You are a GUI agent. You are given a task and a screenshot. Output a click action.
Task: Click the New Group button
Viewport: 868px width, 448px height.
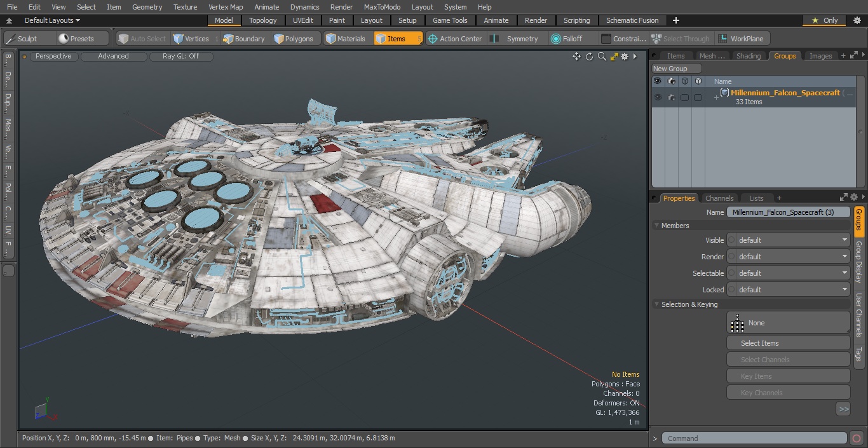coord(676,69)
